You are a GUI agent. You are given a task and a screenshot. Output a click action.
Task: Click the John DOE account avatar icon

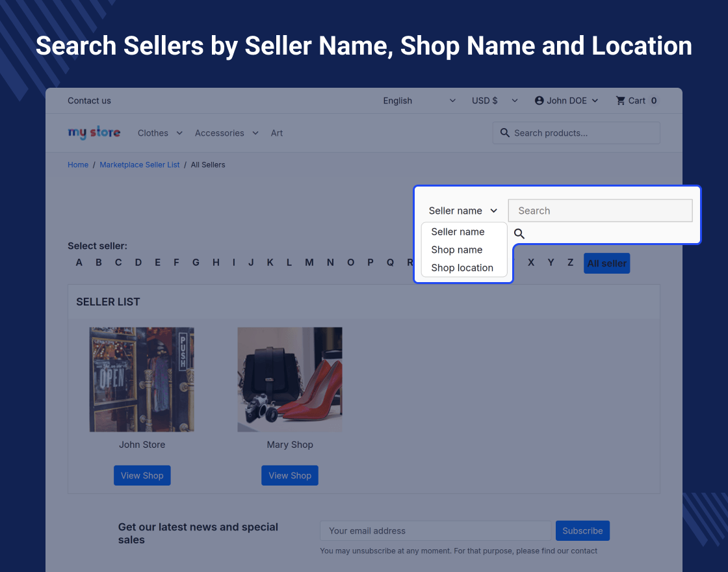click(x=539, y=101)
